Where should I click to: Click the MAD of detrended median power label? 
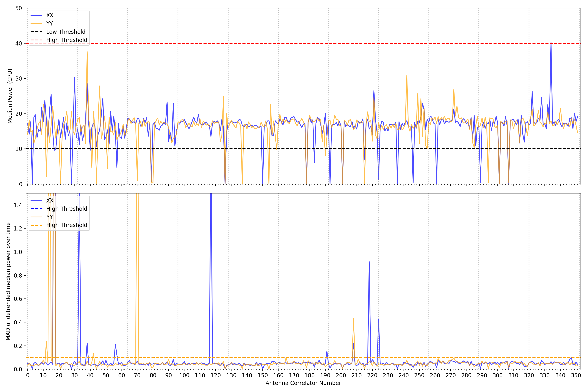8,281
